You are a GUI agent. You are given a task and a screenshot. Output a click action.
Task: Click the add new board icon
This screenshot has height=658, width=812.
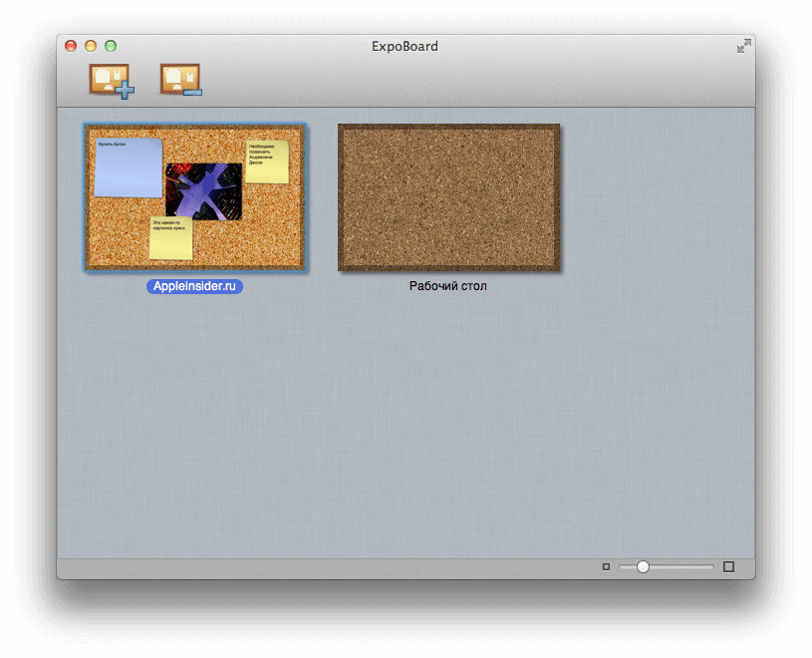coord(111,80)
